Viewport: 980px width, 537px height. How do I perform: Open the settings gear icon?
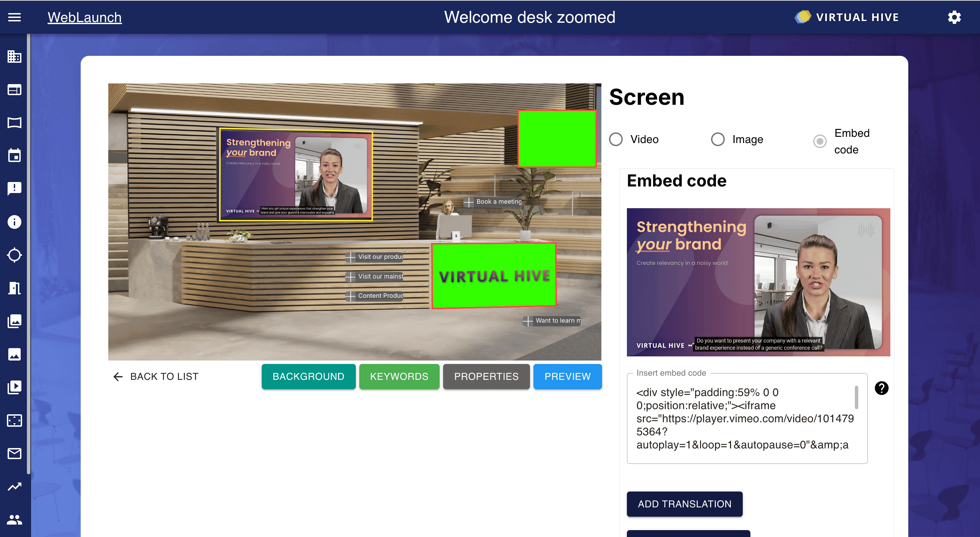(954, 17)
